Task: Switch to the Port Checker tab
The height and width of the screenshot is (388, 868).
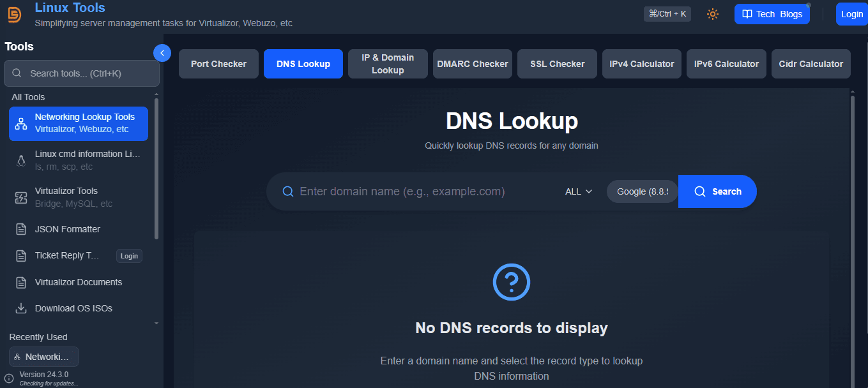Action: coord(218,64)
